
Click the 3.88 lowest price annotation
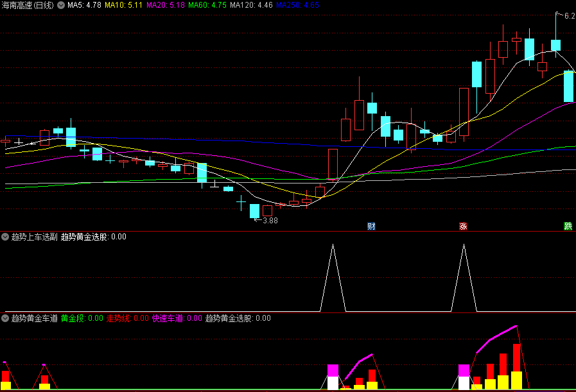coord(270,221)
